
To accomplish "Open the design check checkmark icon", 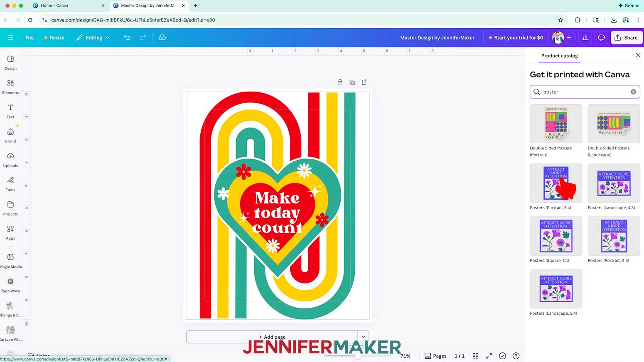I will click(x=502, y=356).
